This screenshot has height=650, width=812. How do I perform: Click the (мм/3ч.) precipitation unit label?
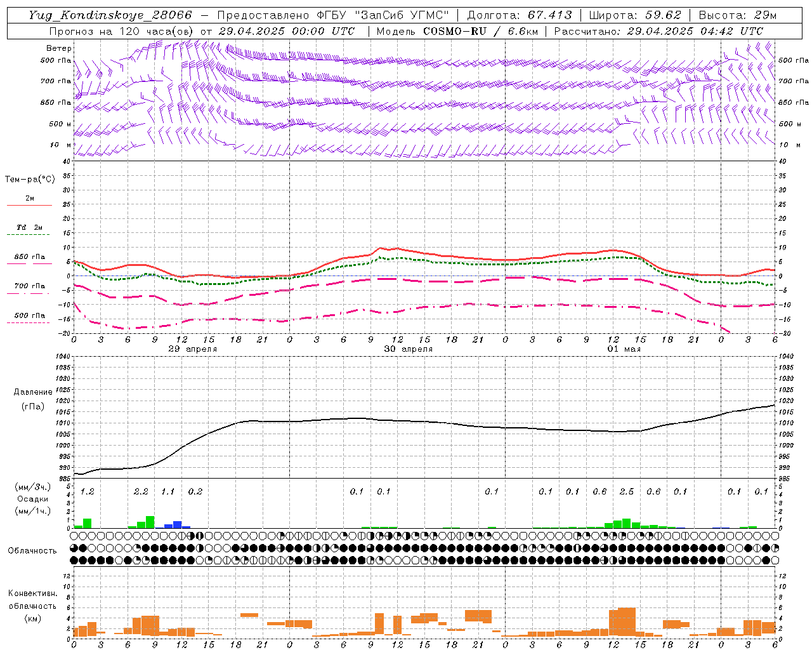point(32,487)
